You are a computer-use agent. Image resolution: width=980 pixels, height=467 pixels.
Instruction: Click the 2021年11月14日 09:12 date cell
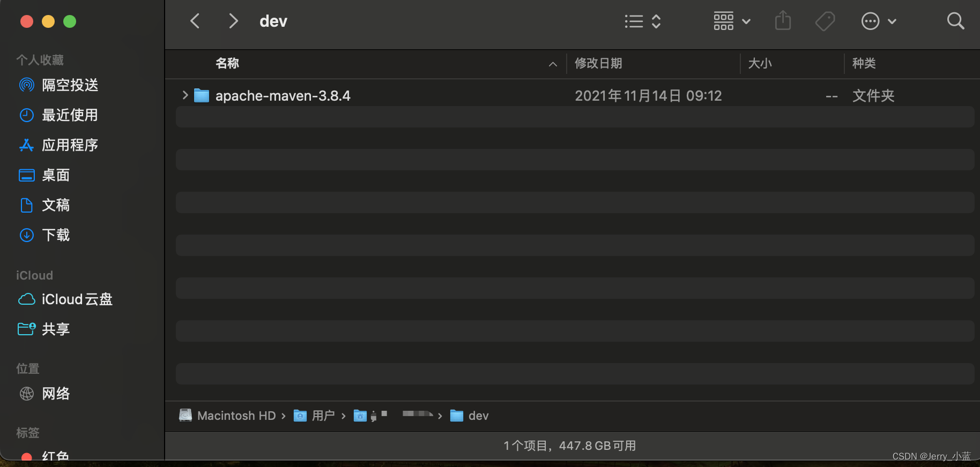648,96
